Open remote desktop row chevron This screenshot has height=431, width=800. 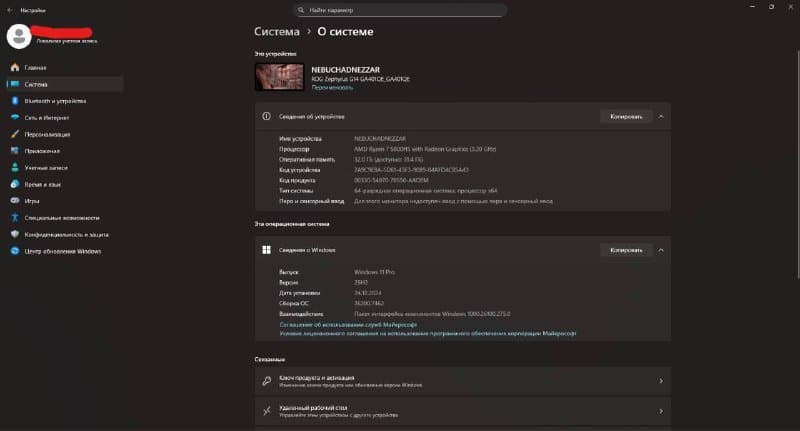click(x=661, y=411)
